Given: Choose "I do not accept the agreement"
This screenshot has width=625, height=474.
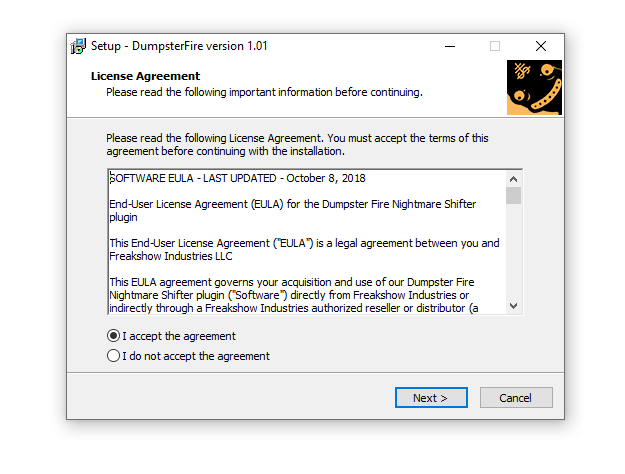Looking at the screenshot, I should click(113, 356).
